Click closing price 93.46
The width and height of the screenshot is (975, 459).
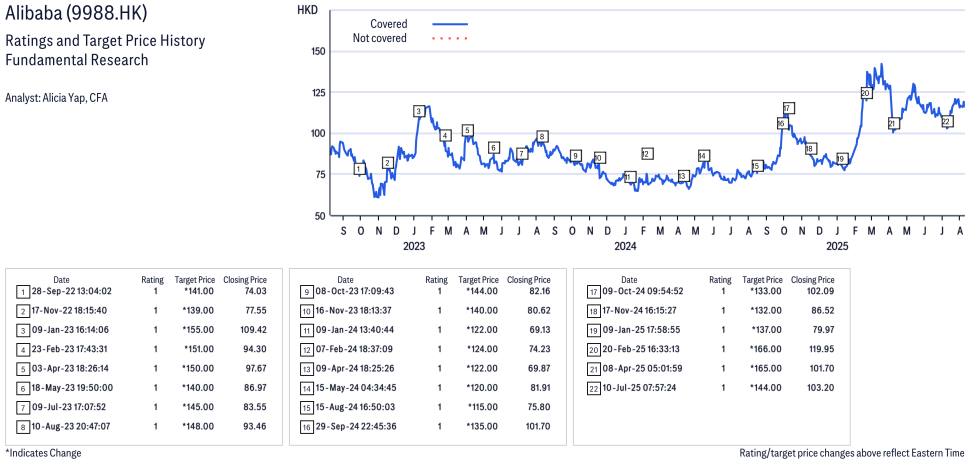(x=256, y=426)
